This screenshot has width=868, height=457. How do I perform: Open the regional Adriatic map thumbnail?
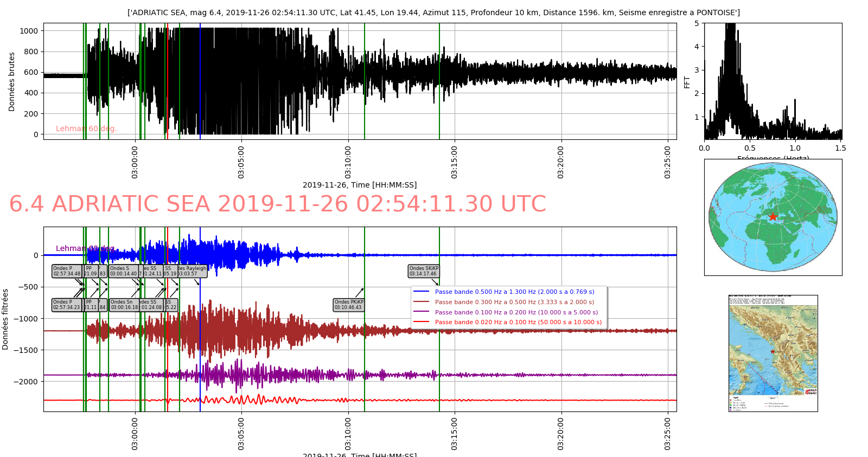(773, 353)
